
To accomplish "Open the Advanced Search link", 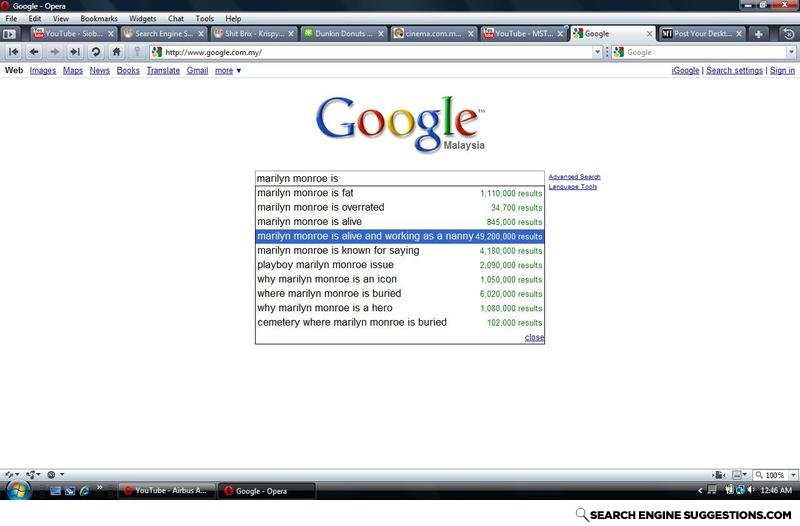I will click(x=574, y=177).
